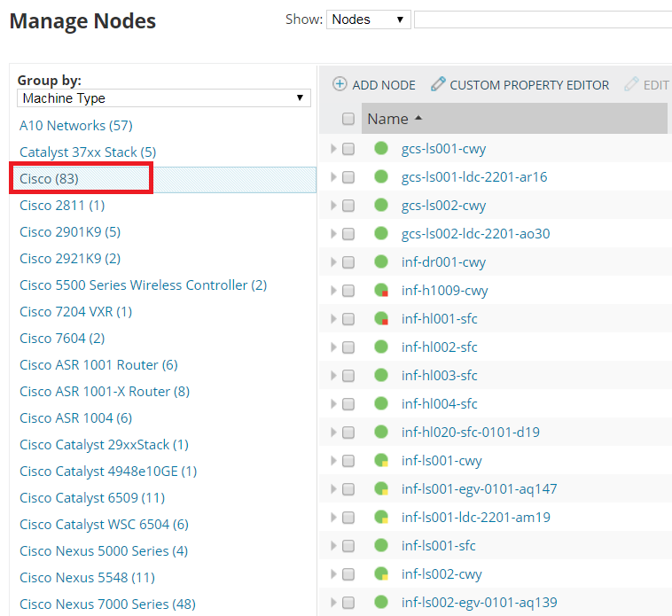Expand the inf-ls002-cwy row

[333, 573]
